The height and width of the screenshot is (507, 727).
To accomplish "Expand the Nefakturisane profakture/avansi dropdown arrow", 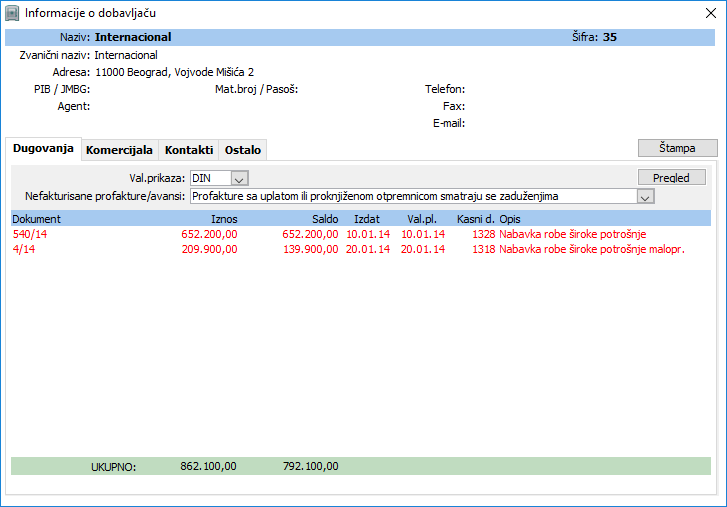I will 645,196.
